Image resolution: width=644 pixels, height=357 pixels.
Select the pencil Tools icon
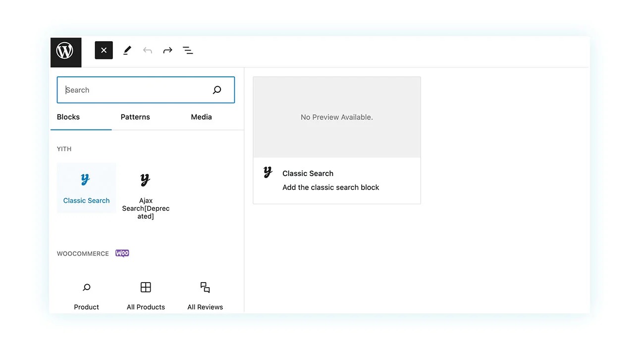(x=127, y=50)
